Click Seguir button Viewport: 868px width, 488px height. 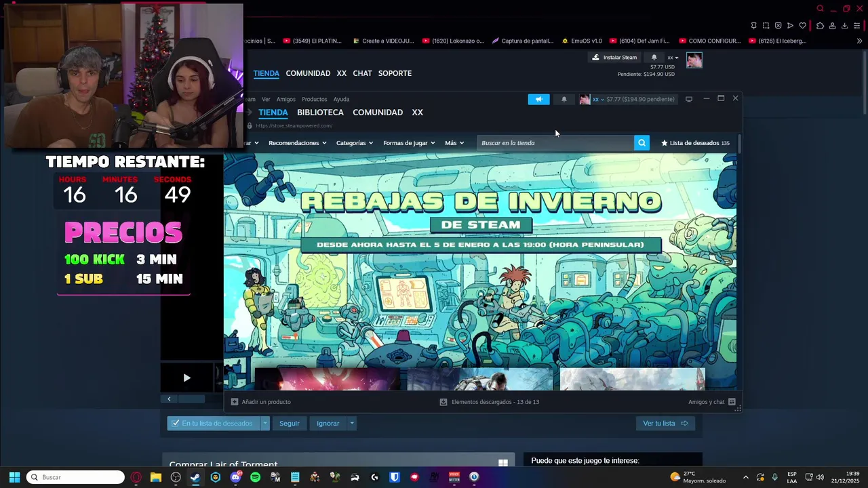pyautogui.click(x=290, y=424)
